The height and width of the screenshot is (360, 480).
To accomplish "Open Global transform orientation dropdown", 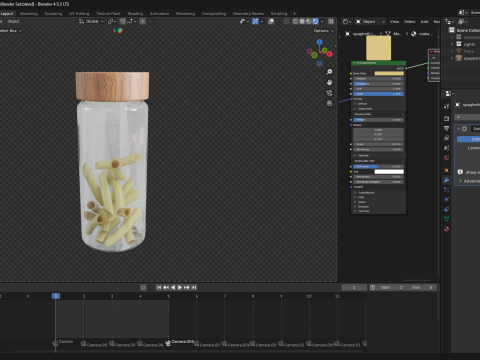I will 91,21.
